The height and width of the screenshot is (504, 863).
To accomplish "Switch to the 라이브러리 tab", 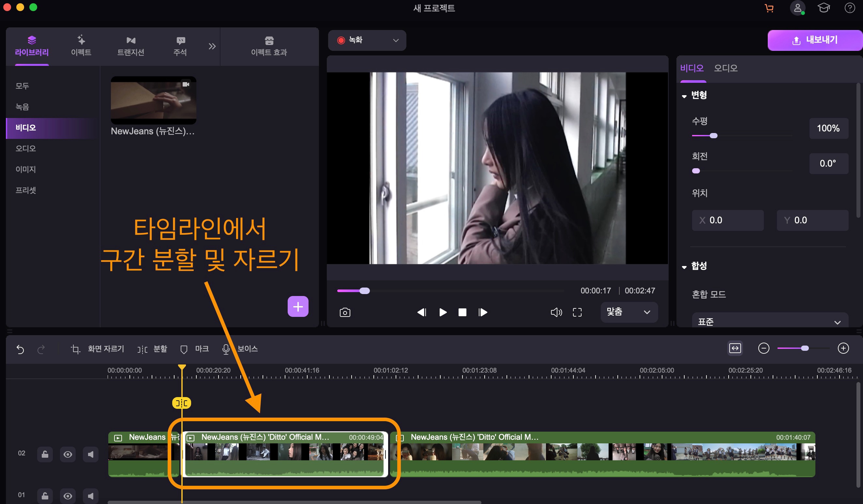I will 32,46.
